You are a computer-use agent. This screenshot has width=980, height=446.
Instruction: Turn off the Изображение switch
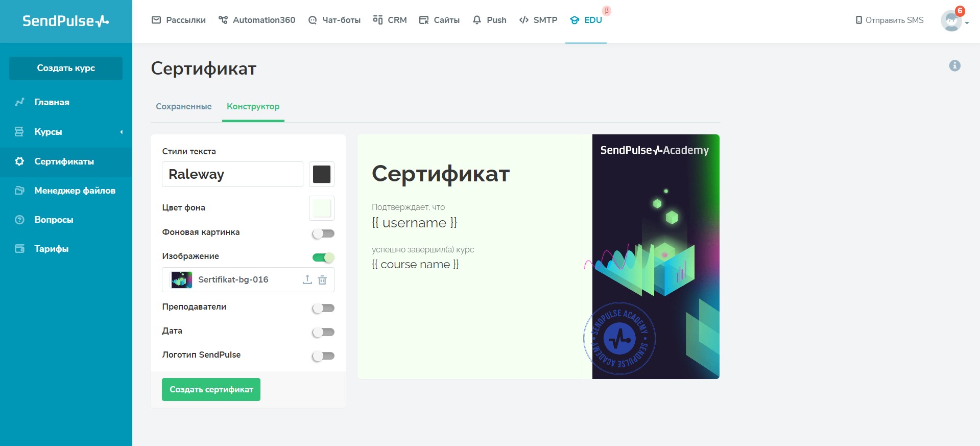[x=323, y=257]
